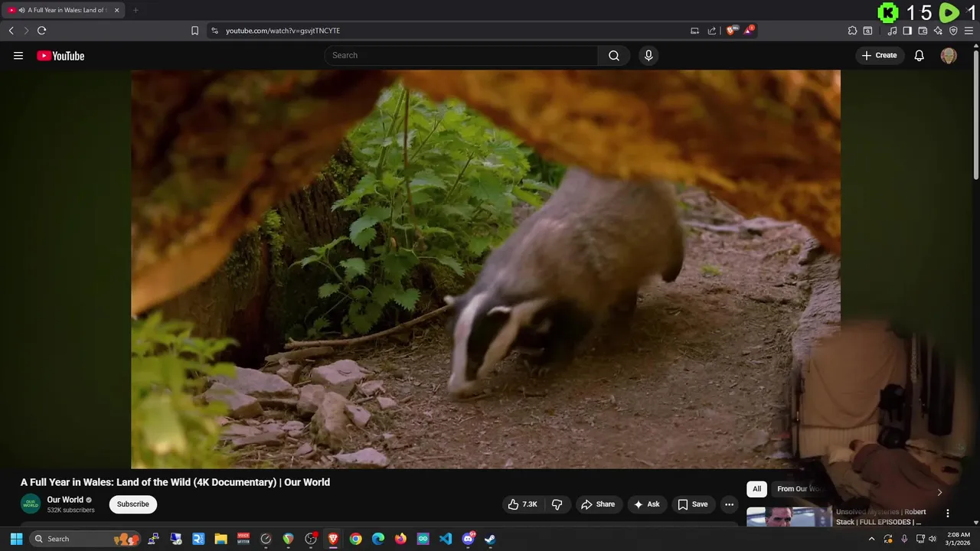Open tray microphone-in-use indicator
This screenshot has width=980, height=551.
(904, 539)
